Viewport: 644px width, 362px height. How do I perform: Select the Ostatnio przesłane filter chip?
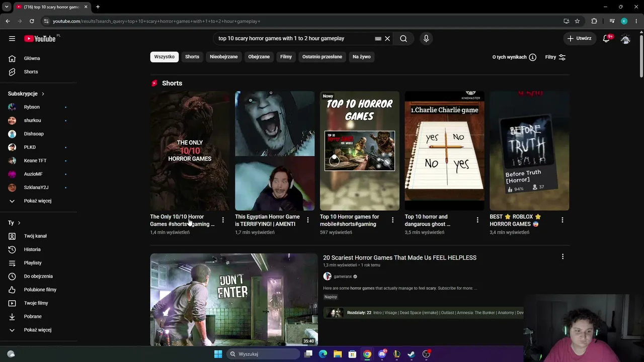click(x=322, y=57)
